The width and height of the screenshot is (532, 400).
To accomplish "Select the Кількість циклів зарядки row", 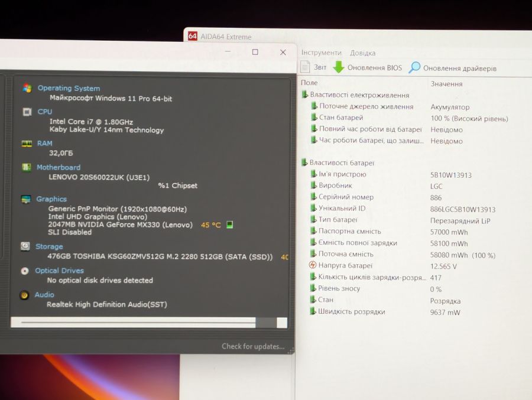I will point(372,277).
